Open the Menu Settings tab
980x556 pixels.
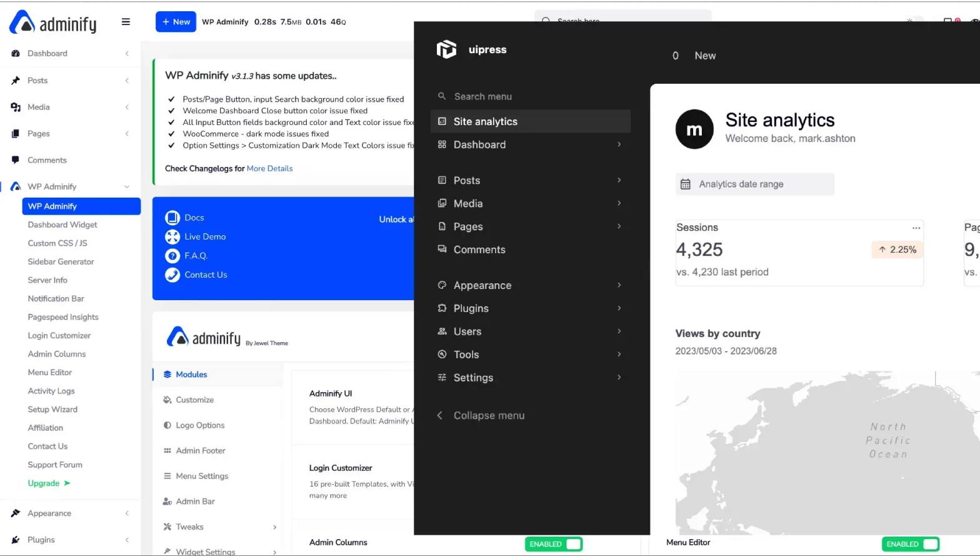click(217, 477)
